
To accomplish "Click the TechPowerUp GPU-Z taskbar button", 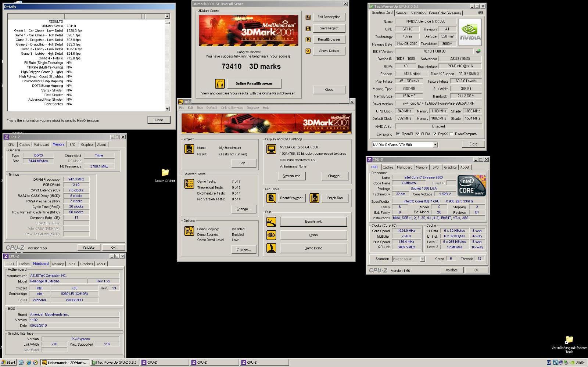I will click(x=114, y=363).
